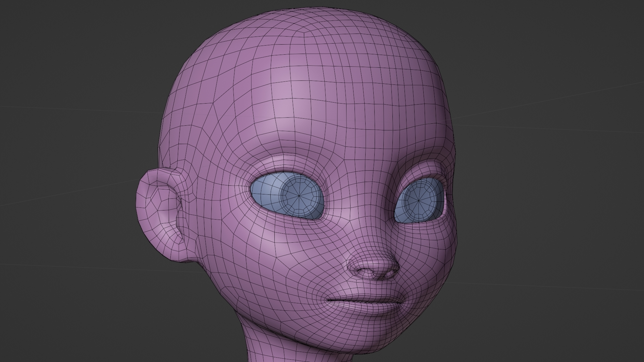Click the mouth's left corner

[x=327, y=301]
